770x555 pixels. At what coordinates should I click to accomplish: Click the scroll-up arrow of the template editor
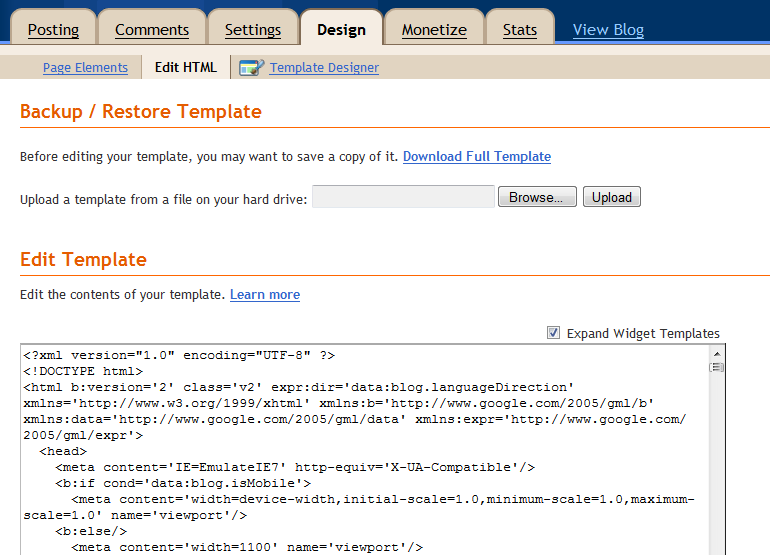(x=716, y=354)
